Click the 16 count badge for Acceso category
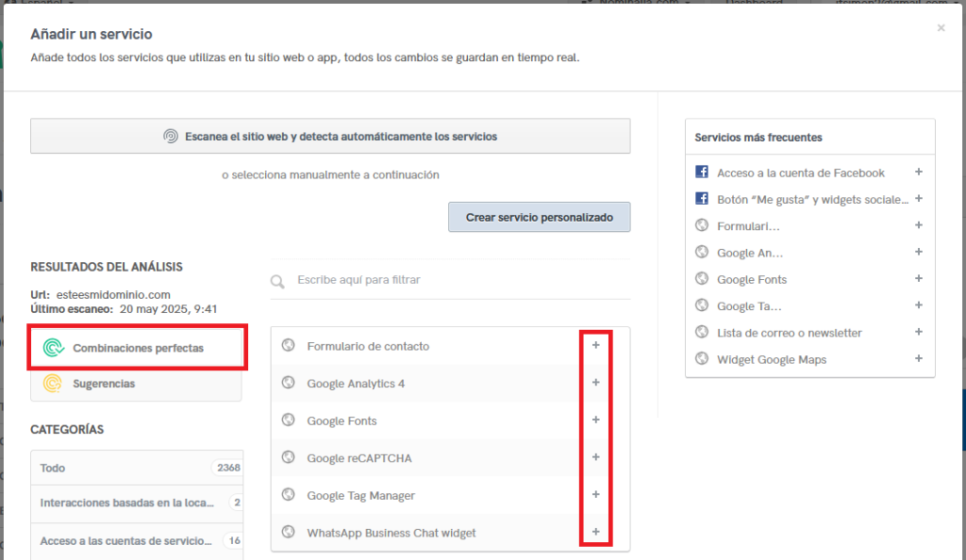966x560 pixels. tap(234, 540)
